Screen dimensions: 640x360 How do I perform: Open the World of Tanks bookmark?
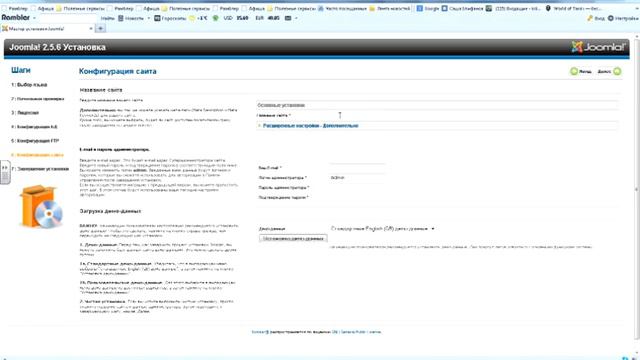(x=574, y=8)
